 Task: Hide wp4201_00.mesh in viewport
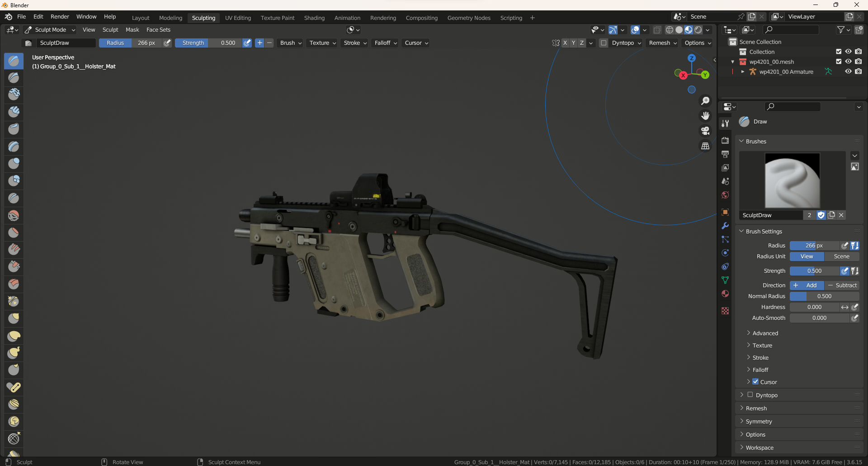click(x=848, y=62)
